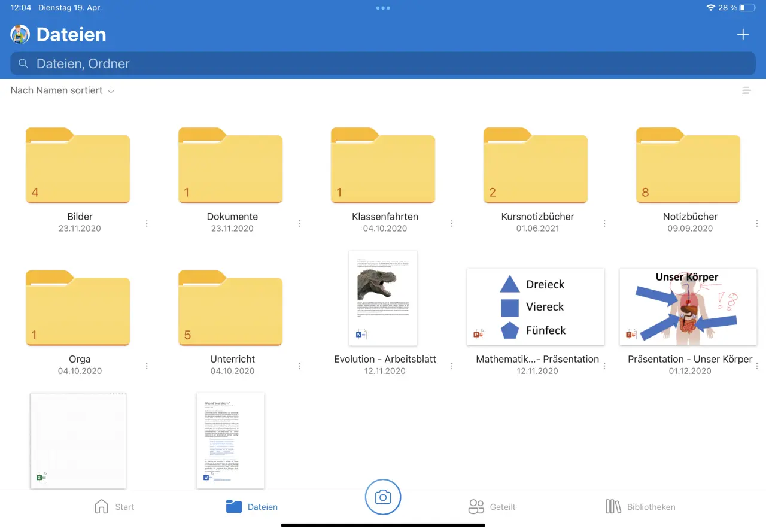
Task: Tap the Excel icon on the blank spreadsheet thumbnail
Action: (x=41, y=476)
